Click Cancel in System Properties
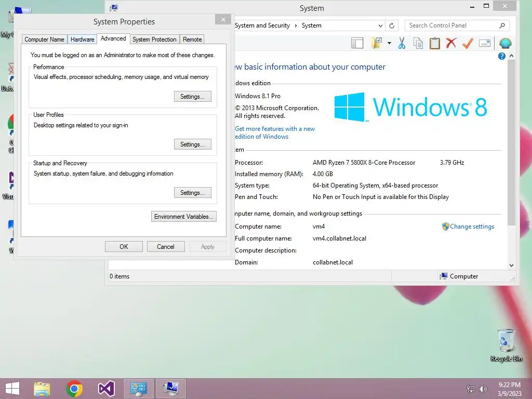The height and width of the screenshot is (399, 532). point(166,247)
